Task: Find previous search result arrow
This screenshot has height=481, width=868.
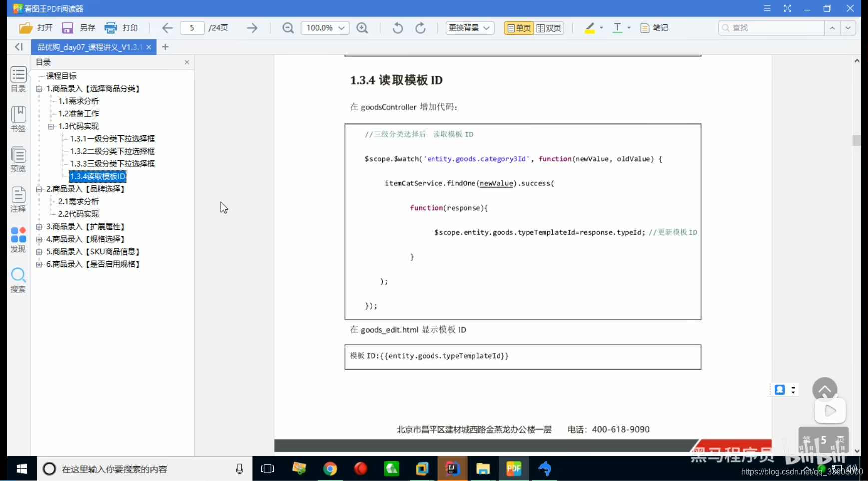Action: pos(832,28)
